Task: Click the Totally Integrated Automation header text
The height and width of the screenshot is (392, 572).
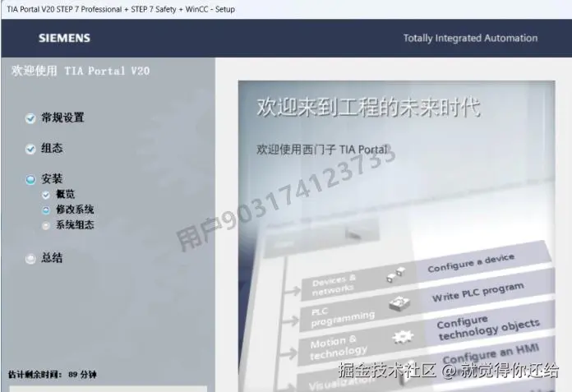Action: (x=470, y=38)
